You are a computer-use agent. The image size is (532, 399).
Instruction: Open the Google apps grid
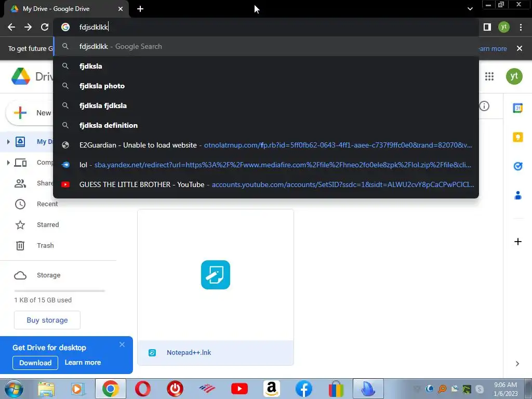[489, 76]
